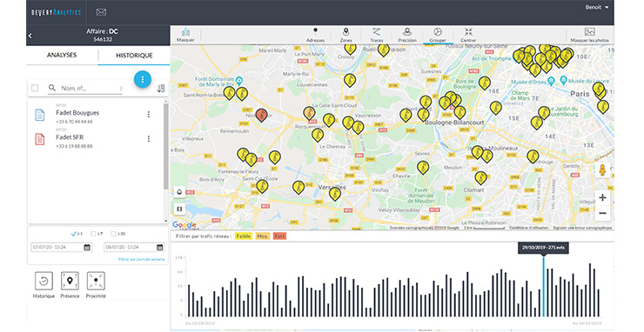Switch to the ANALYSES tab
The image size is (644, 332).
coord(62,55)
